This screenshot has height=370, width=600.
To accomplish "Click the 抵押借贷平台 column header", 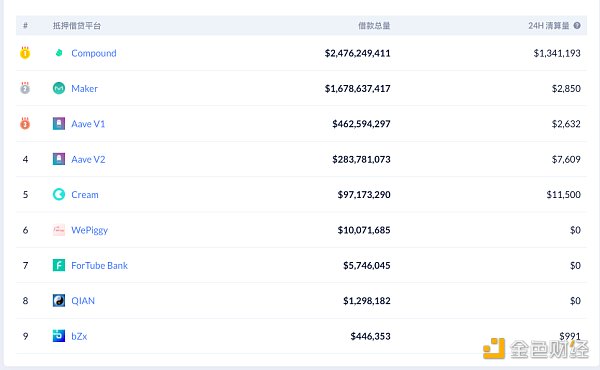I will (x=77, y=26).
